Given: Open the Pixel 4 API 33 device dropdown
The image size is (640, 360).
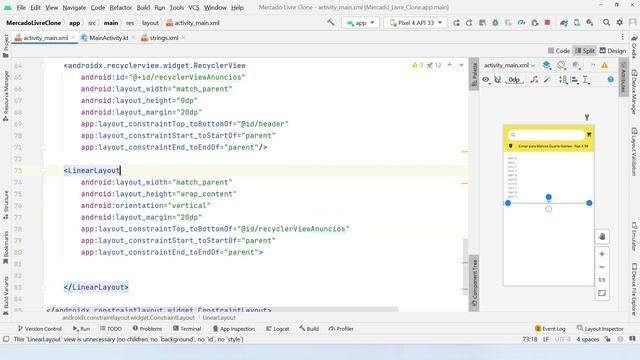Looking at the screenshot, I should (415, 23).
